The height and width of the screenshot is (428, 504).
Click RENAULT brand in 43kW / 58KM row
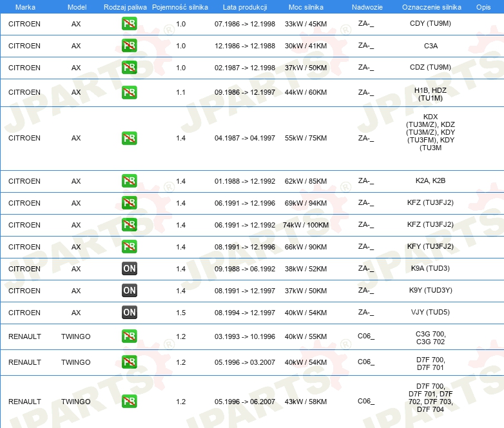(x=24, y=402)
